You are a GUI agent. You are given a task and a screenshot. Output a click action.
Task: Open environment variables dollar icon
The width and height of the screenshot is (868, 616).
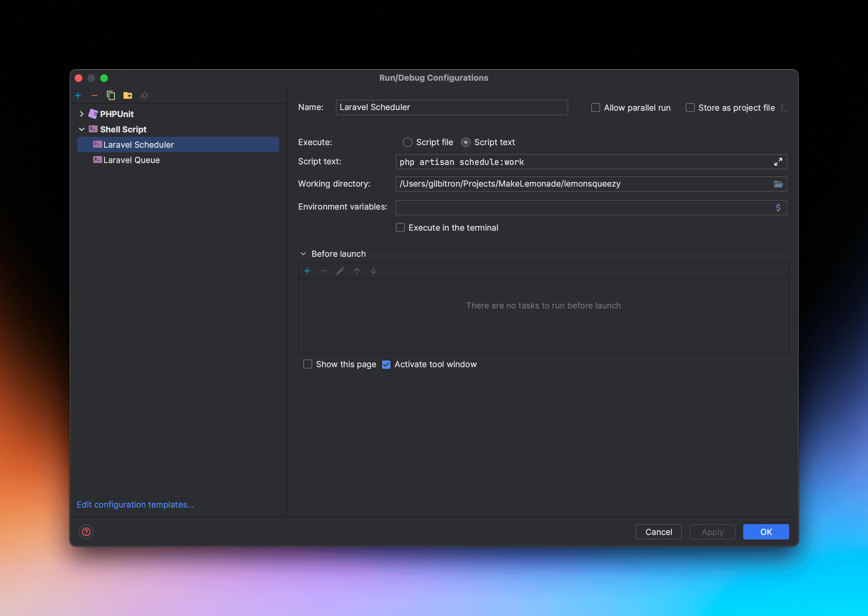[778, 207]
